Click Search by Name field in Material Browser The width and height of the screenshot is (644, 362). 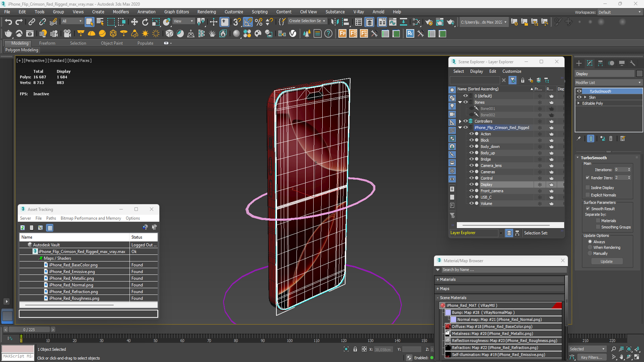(504, 270)
